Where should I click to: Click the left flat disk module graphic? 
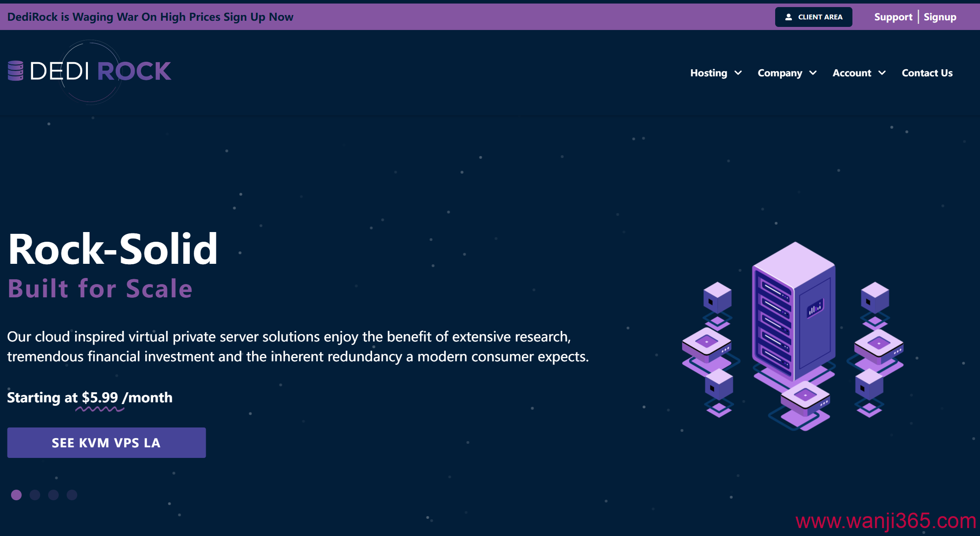point(706,344)
